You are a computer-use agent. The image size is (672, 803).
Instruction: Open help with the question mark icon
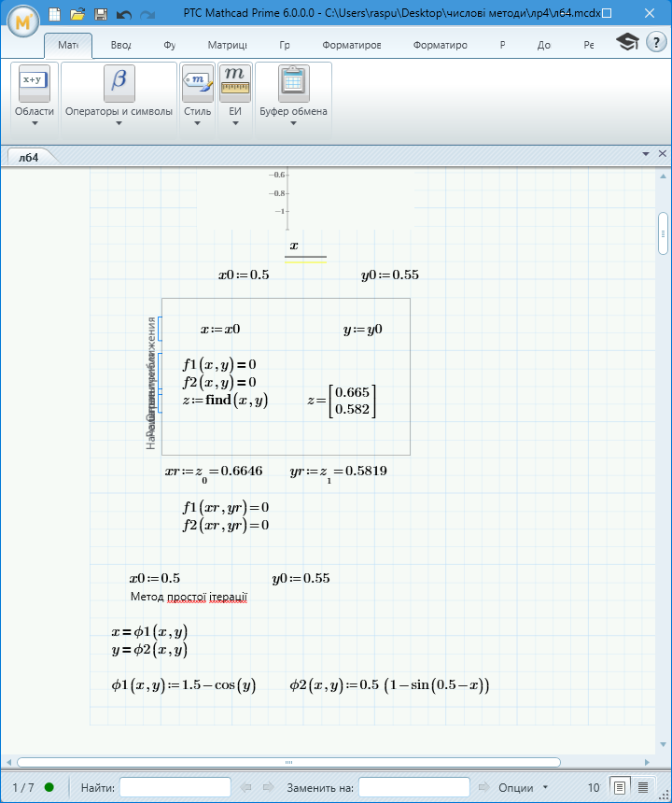coord(656,41)
